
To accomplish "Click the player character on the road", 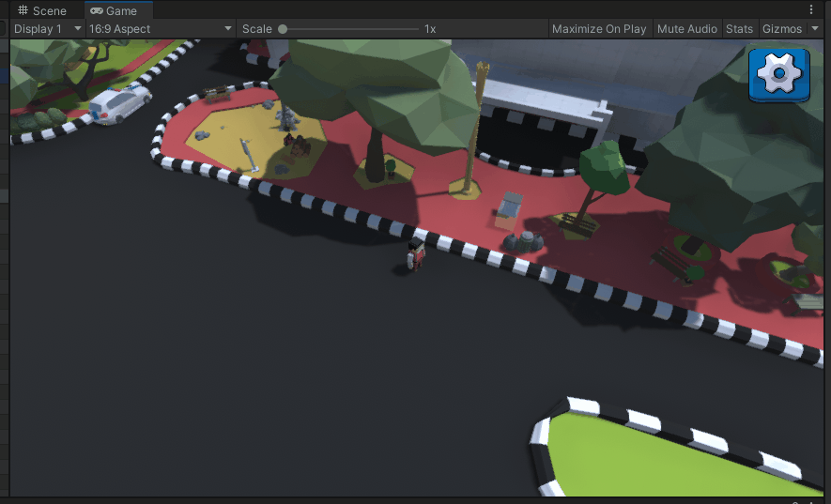I will click(x=415, y=254).
